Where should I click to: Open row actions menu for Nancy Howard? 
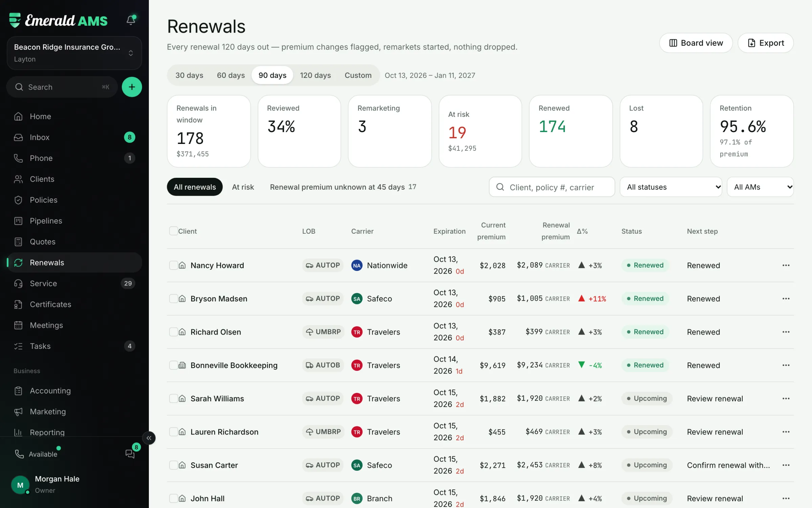[x=786, y=265]
